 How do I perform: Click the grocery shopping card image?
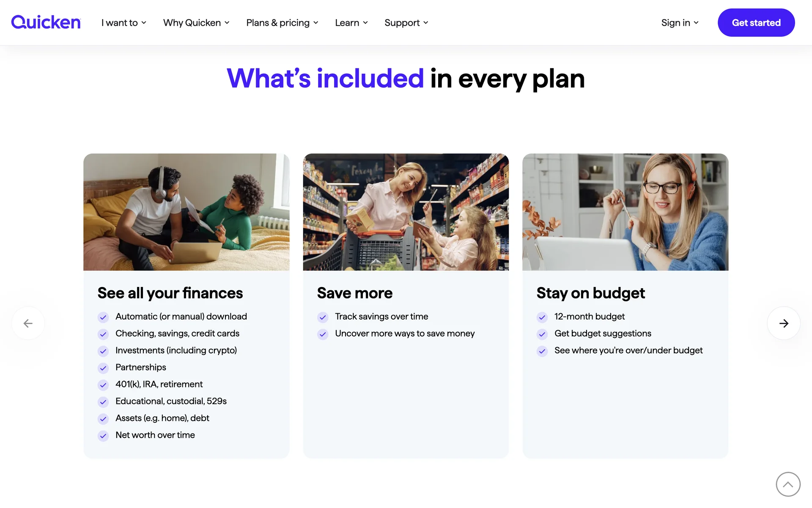[406, 212]
